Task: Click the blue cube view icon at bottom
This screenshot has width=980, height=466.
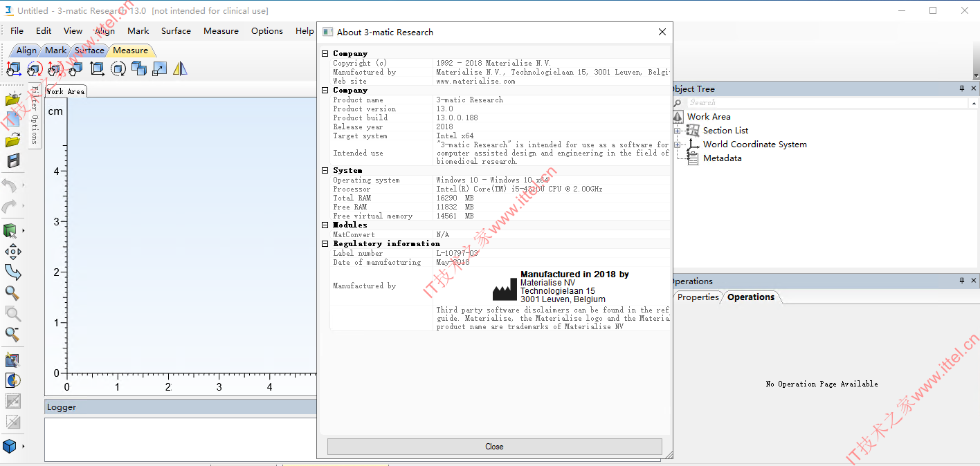Action: pos(10,446)
